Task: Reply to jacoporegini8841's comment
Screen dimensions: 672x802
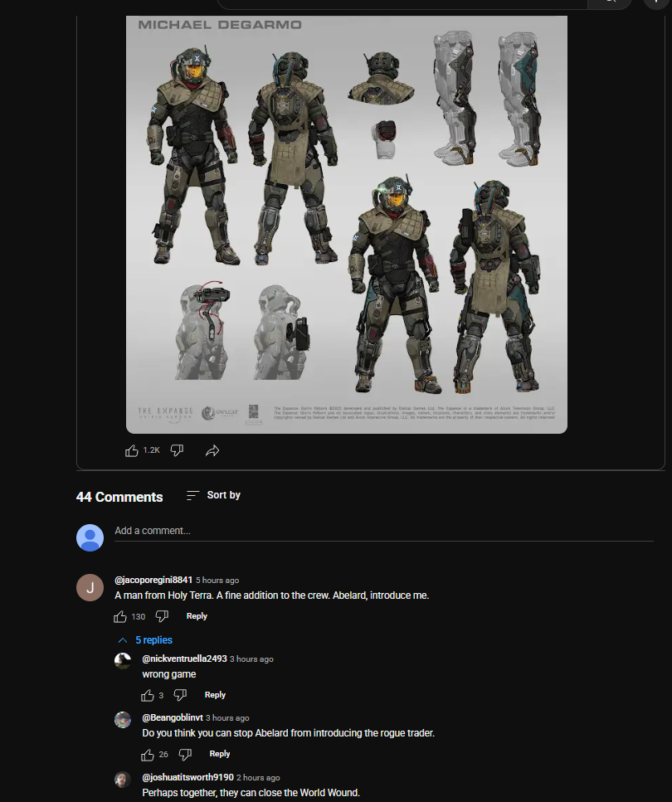Action: pos(197,616)
